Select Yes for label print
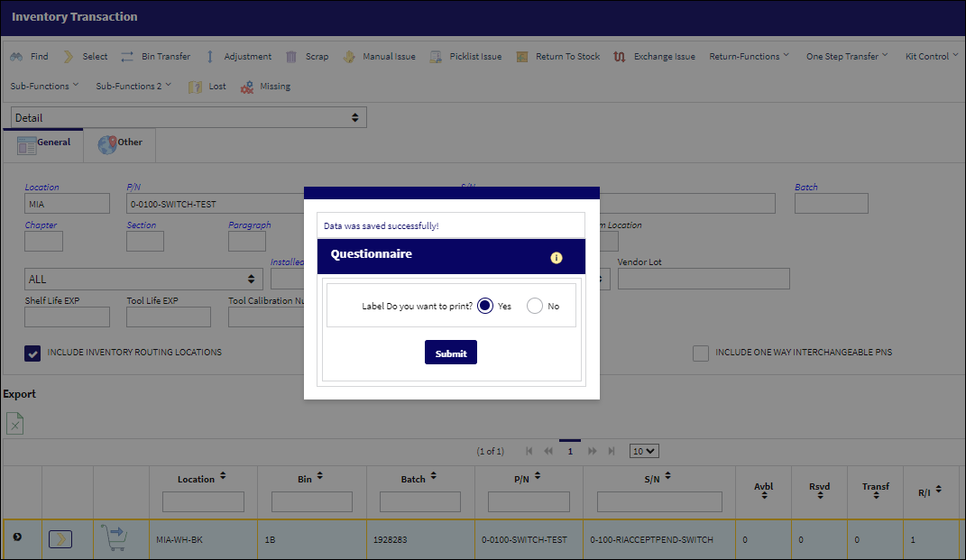The height and width of the screenshot is (560, 966). click(485, 306)
